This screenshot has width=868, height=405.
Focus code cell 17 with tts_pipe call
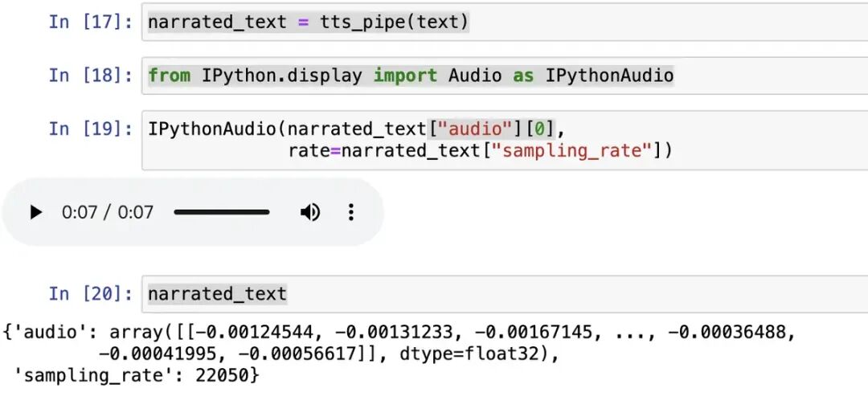click(504, 22)
